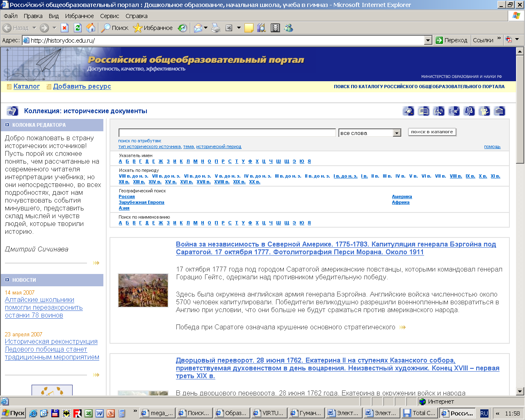Open the music notes collection icon

pyautogui.click(x=439, y=111)
